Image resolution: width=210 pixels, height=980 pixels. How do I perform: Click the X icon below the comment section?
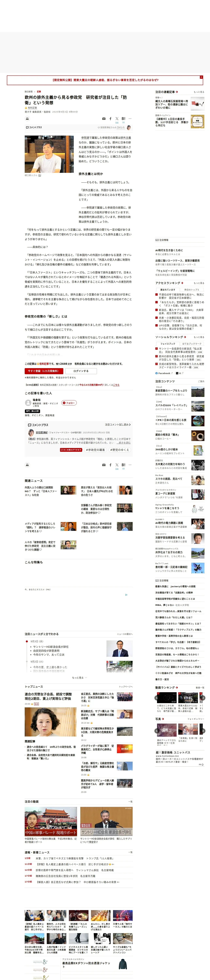point(117,465)
